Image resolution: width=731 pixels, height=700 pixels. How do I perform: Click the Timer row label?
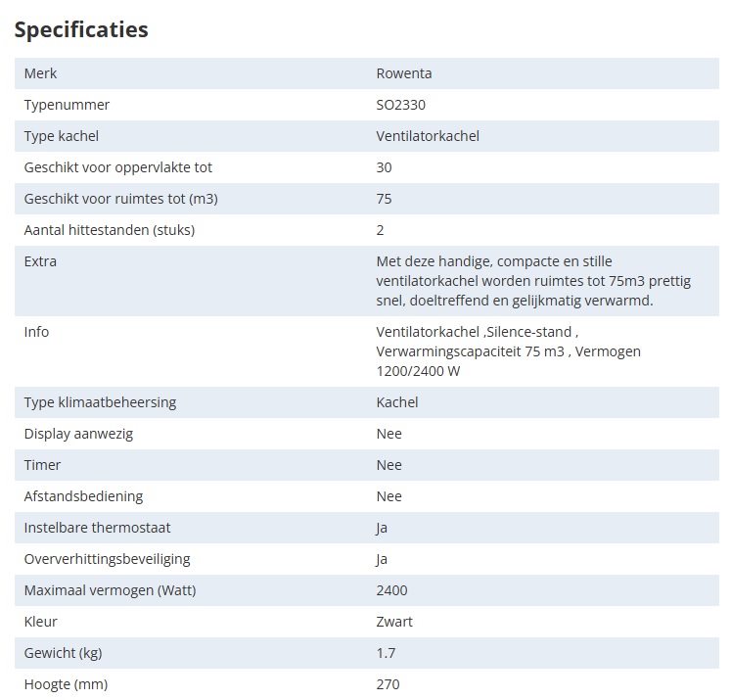coord(42,465)
